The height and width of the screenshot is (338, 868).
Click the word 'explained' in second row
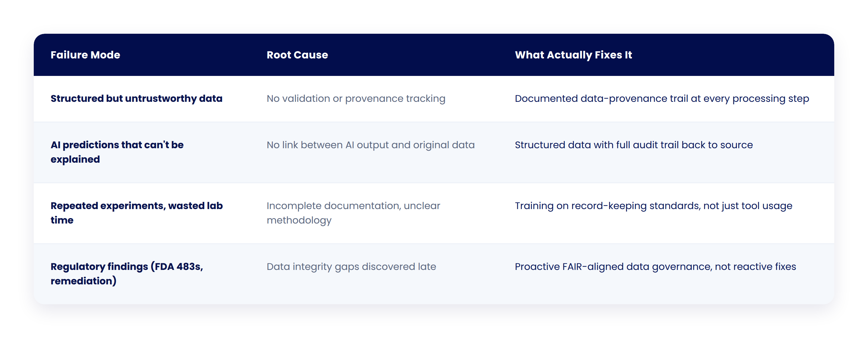coord(75,159)
